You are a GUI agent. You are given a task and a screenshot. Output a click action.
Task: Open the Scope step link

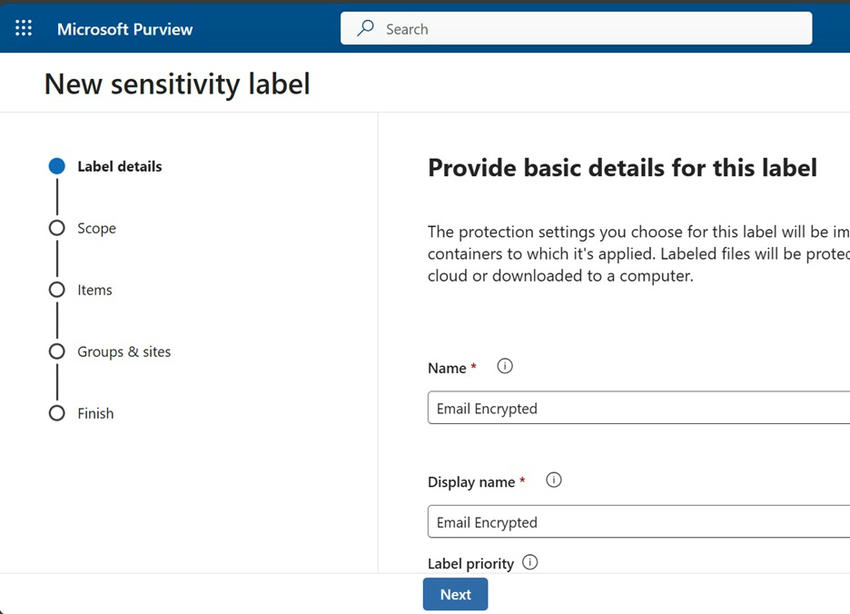(97, 228)
